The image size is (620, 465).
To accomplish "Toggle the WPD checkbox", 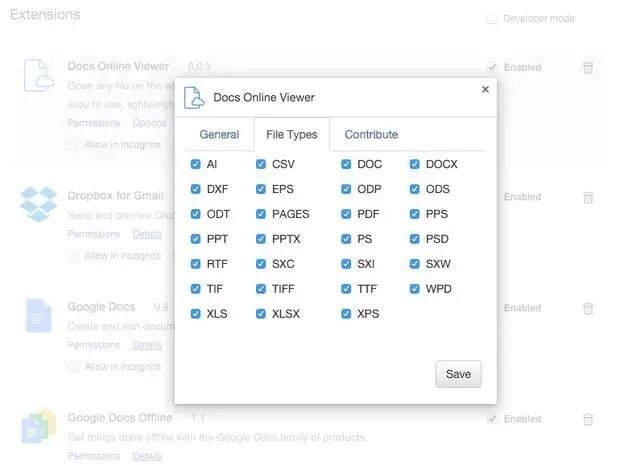I will 414,289.
